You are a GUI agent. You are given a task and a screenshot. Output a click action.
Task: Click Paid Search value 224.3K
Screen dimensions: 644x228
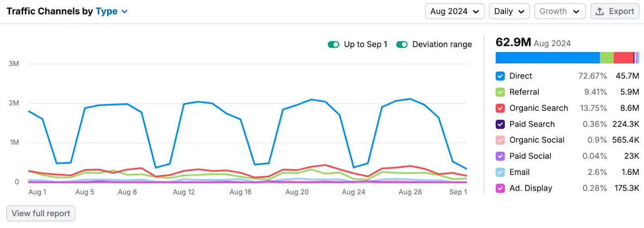click(625, 124)
